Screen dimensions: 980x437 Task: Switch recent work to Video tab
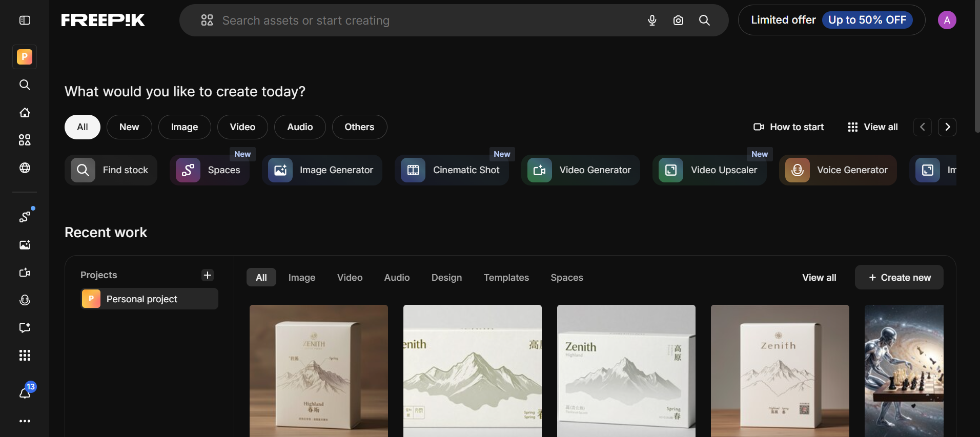click(350, 277)
